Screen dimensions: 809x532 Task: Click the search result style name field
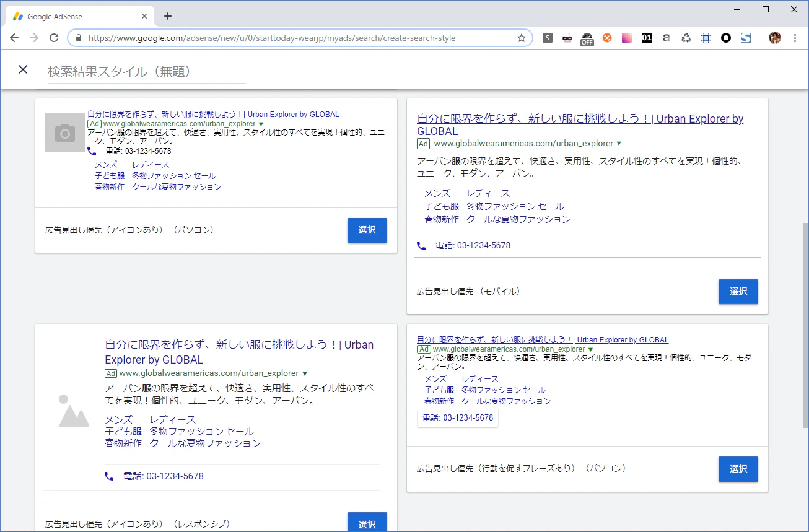click(x=147, y=72)
